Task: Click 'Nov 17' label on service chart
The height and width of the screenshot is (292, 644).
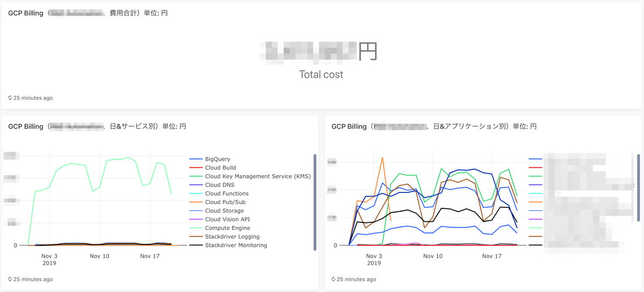Action: click(150, 256)
